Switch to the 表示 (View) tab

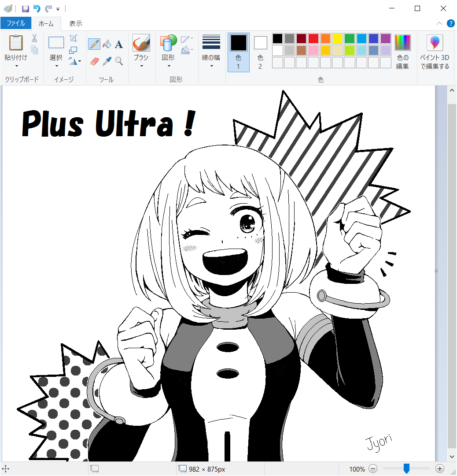coord(76,23)
